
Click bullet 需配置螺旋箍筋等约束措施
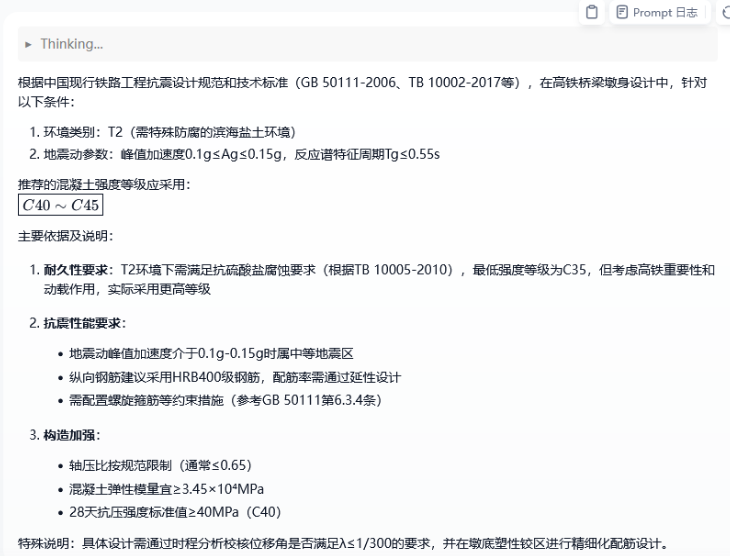point(225,400)
